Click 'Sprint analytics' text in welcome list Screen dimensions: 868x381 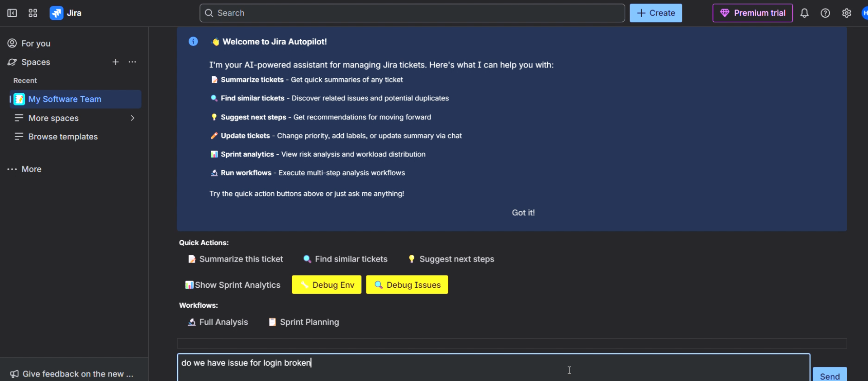point(247,154)
